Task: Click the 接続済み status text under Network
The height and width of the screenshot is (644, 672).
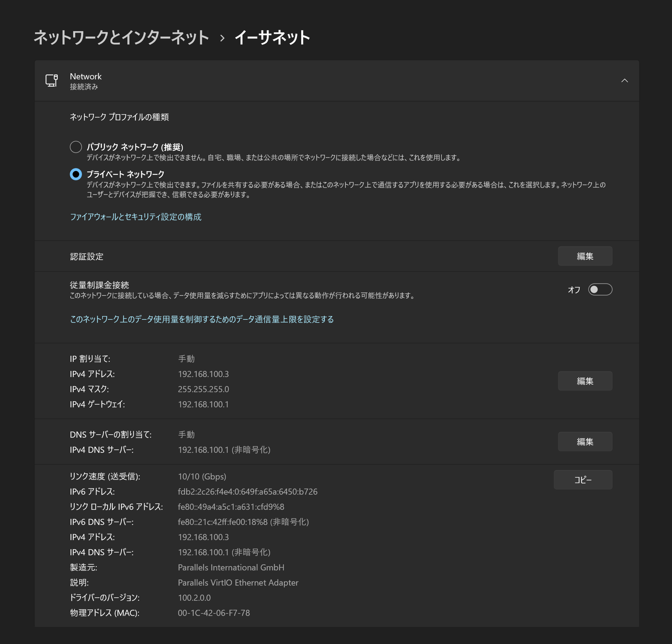Action: pyautogui.click(x=84, y=87)
